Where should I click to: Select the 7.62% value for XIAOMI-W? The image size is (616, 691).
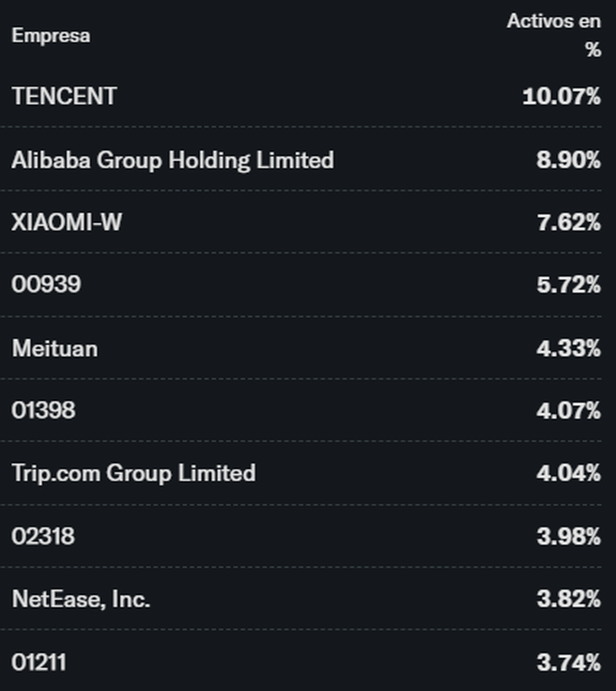(568, 223)
